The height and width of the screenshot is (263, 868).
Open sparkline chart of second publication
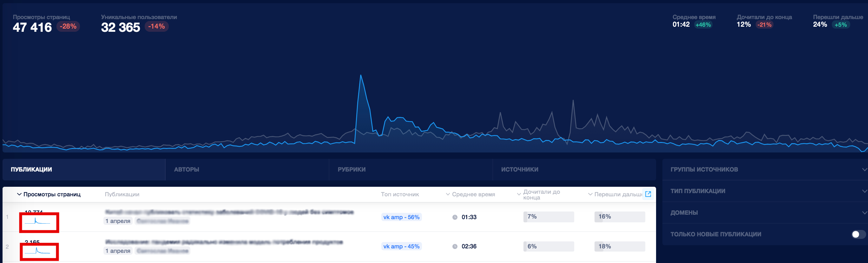(39, 252)
